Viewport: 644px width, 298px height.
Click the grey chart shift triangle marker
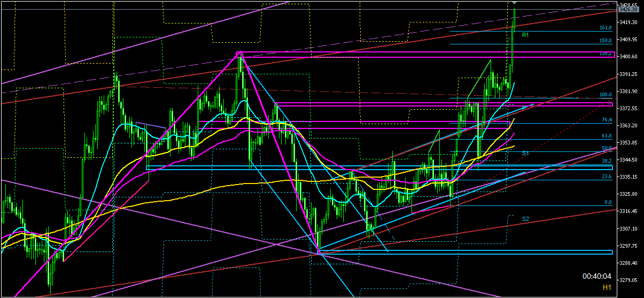(x=514, y=3)
